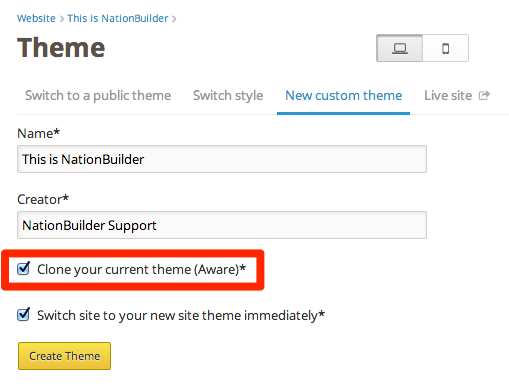509x390 pixels.
Task: Click the Create Theme button
Action: [64, 356]
